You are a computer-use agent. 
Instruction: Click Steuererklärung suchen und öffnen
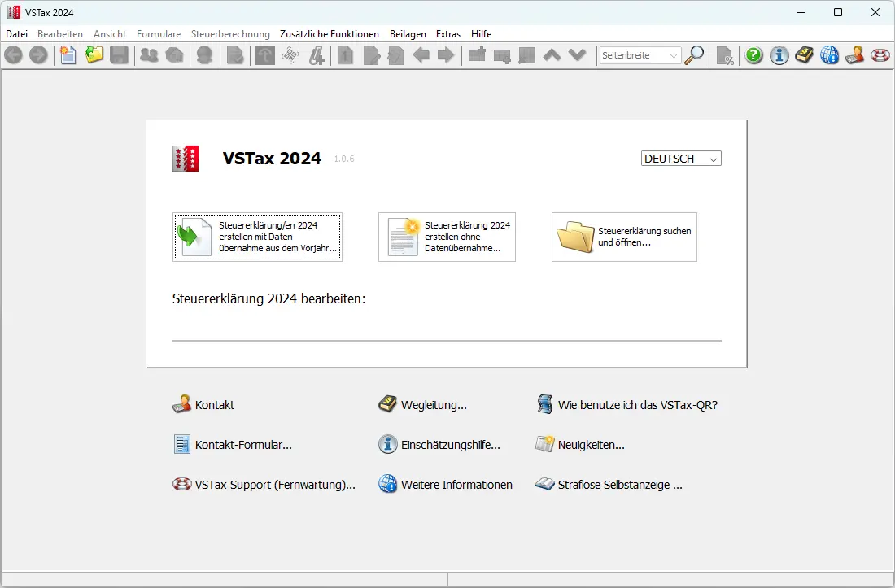[x=624, y=237]
